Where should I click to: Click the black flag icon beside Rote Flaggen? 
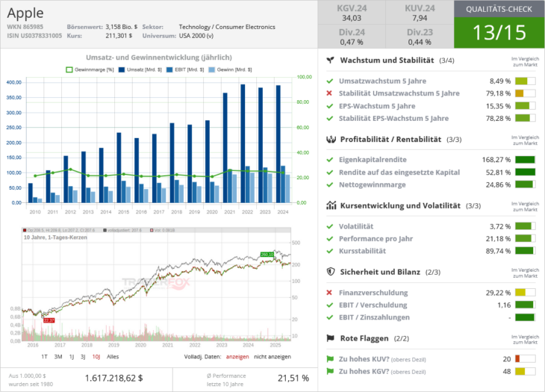(331, 338)
